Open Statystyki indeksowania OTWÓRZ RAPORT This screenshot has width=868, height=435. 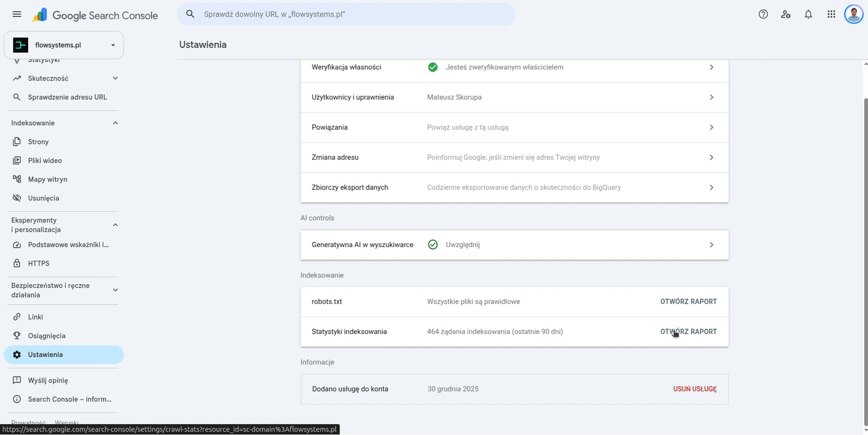[688, 332]
